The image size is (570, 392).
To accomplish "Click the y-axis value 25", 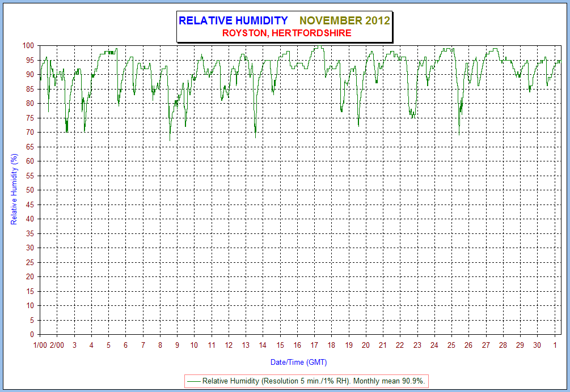I will [x=30, y=262].
